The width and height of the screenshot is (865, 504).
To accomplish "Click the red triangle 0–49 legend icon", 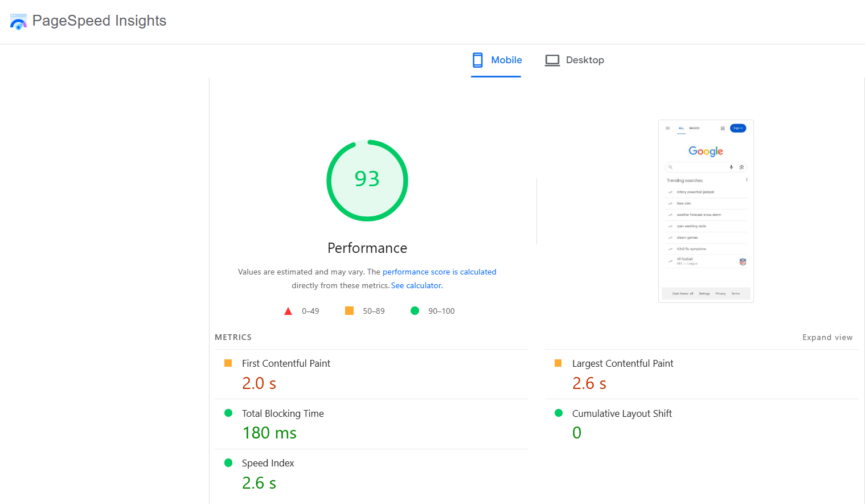I will pos(288,310).
